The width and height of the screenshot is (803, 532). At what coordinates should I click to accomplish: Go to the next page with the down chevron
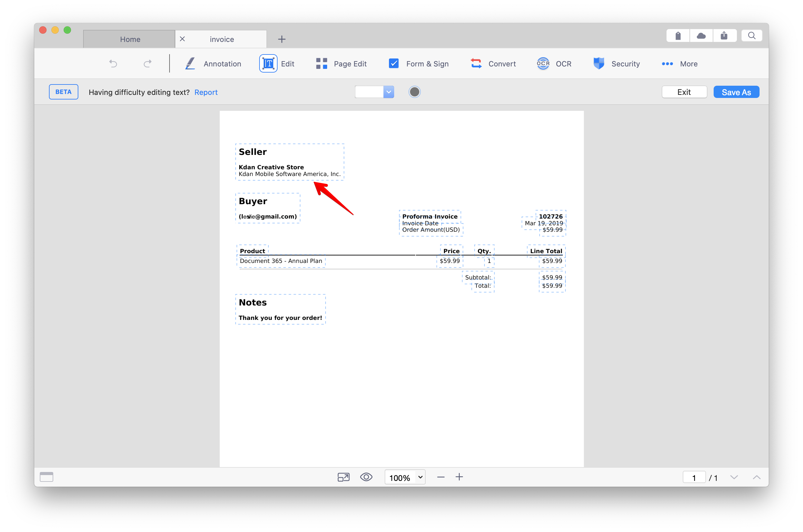point(734,477)
